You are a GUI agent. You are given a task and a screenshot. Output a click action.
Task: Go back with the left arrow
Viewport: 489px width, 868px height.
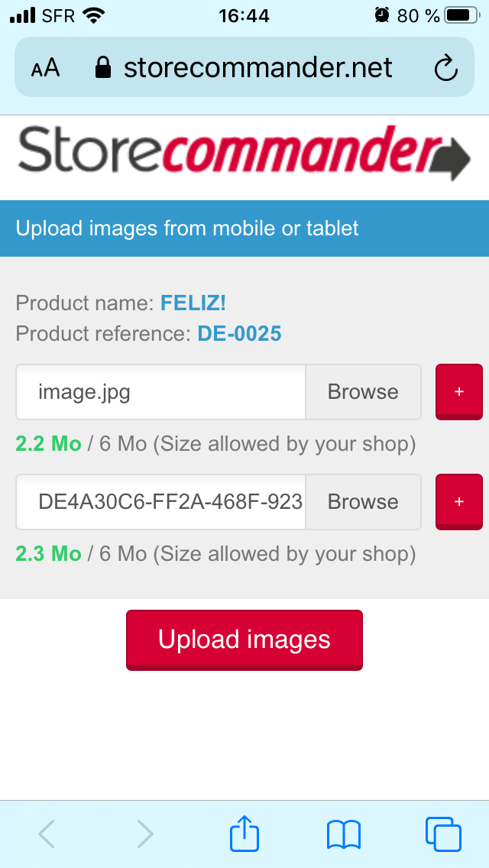click(47, 834)
